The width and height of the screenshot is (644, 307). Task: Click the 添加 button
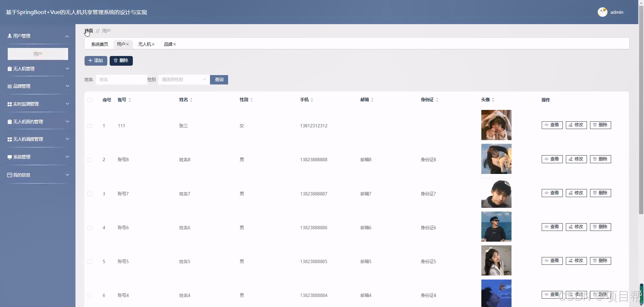click(x=96, y=61)
